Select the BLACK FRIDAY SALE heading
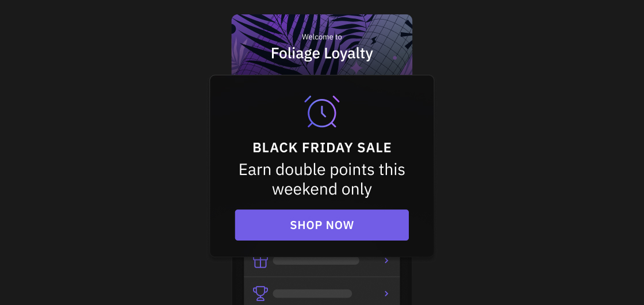Viewport: 644px width, 305px height. click(322, 147)
